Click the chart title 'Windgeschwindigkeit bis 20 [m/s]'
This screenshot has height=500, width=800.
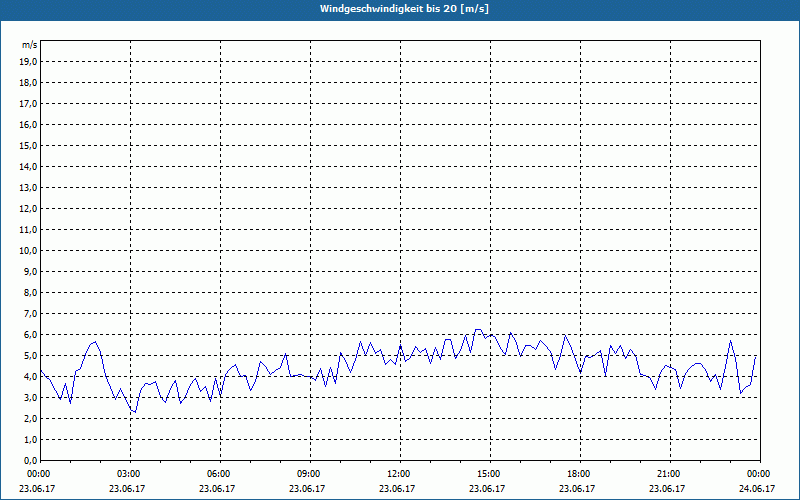click(x=404, y=9)
